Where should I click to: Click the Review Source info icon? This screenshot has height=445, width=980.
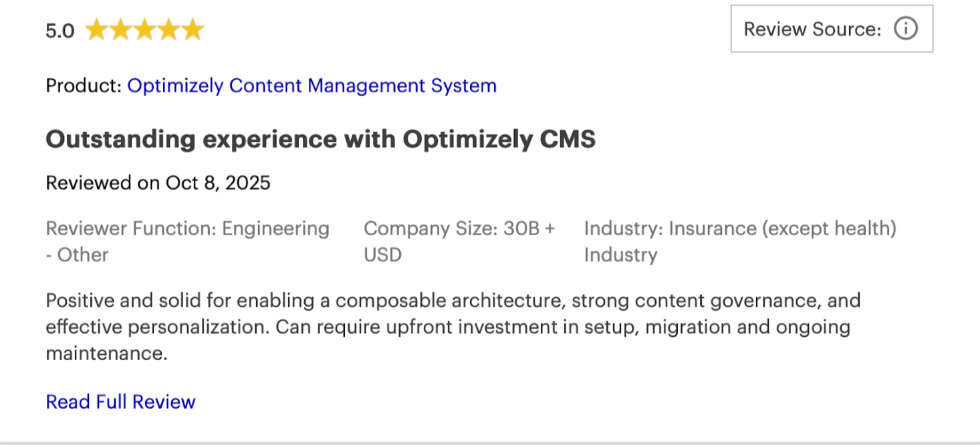[x=906, y=29]
